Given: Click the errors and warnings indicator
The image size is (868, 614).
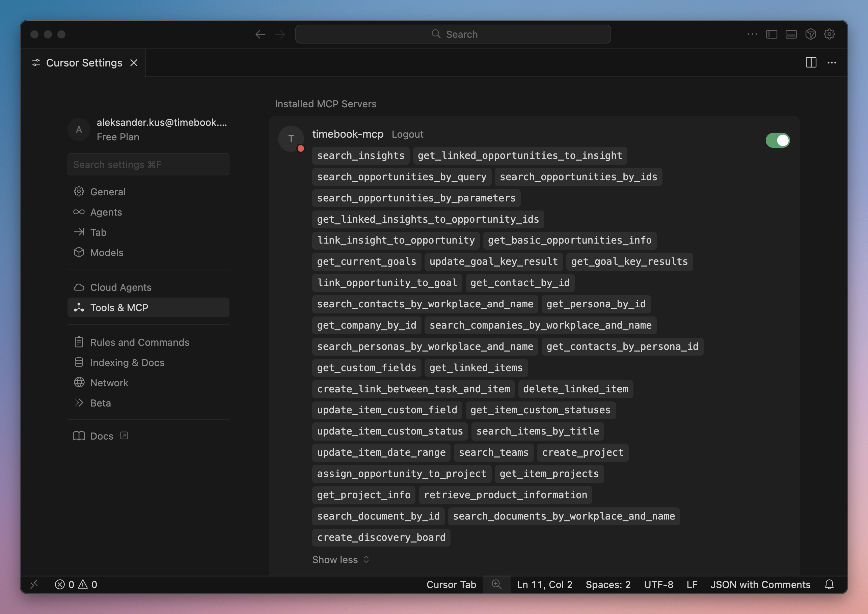Looking at the screenshot, I should pyautogui.click(x=76, y=585).
